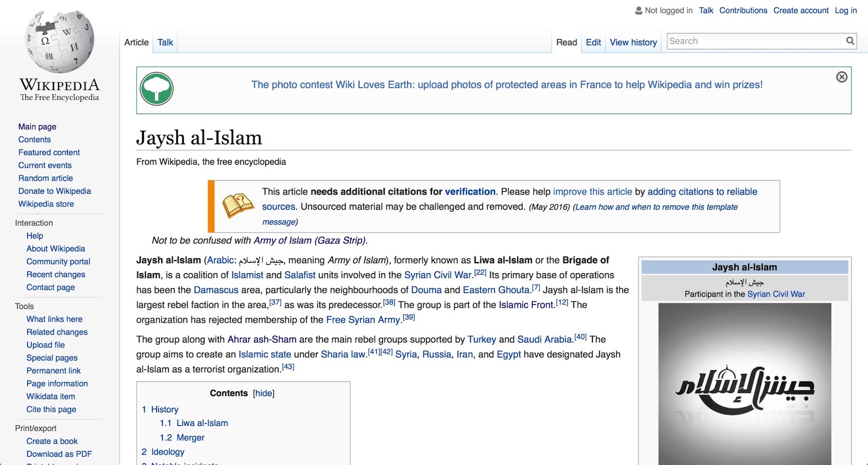The image size is (868, 465).
Task: Open citation reference 22
Action: (x=480, y=273)
